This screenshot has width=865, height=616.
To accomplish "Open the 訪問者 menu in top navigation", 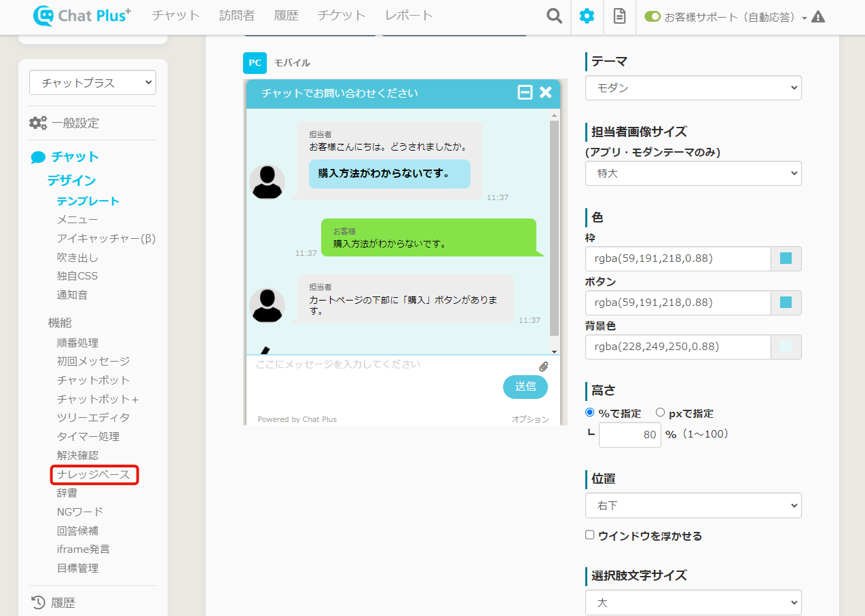I will click(237, 16).
